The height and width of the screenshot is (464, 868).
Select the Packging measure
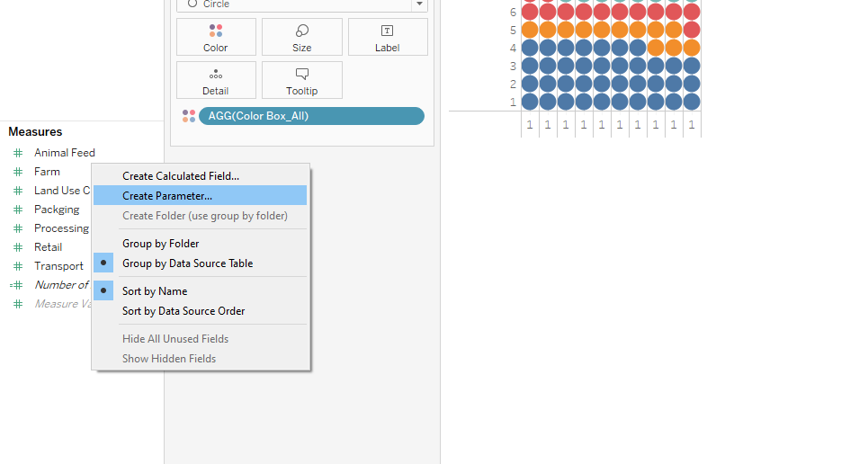[x=57, y=210]
